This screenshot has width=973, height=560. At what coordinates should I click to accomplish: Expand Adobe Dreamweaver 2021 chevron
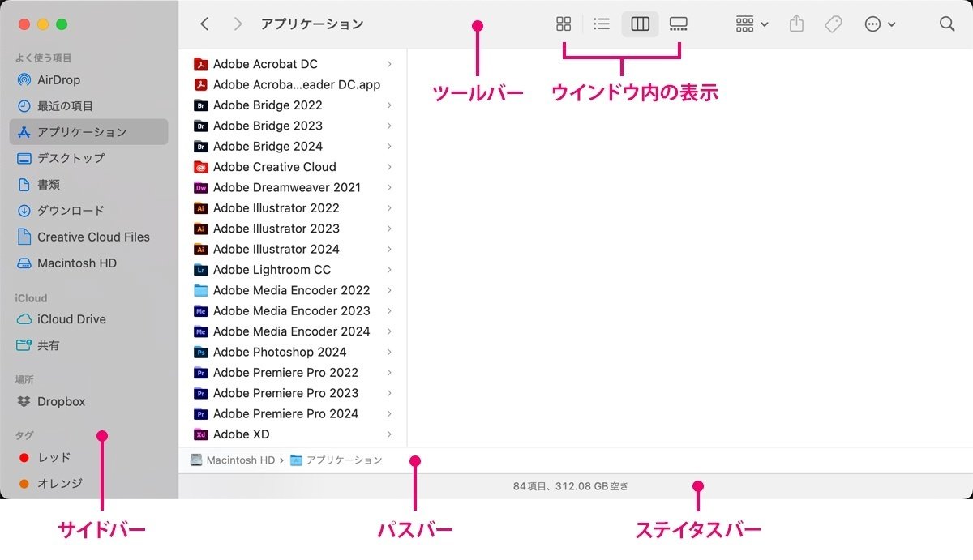(390, 187)
